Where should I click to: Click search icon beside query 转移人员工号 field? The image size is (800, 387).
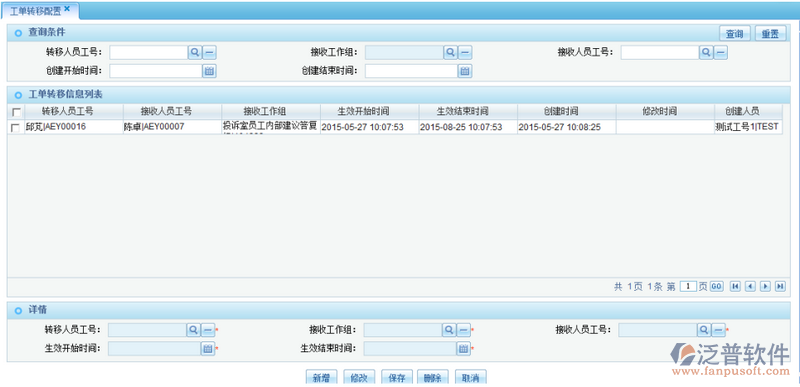(x=195, y=52)
